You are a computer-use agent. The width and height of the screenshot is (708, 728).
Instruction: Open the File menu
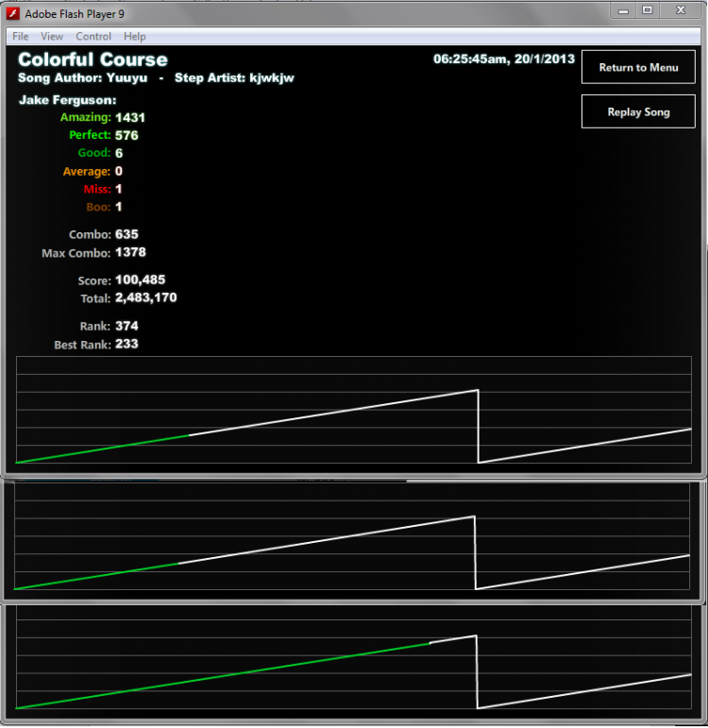pyautogui.click(x=21, y=36)
